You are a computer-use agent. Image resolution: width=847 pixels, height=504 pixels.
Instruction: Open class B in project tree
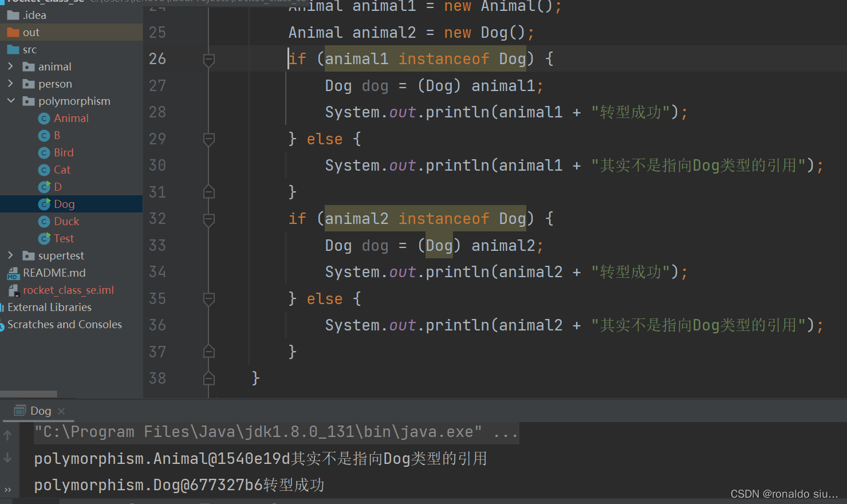click(57, 135)
